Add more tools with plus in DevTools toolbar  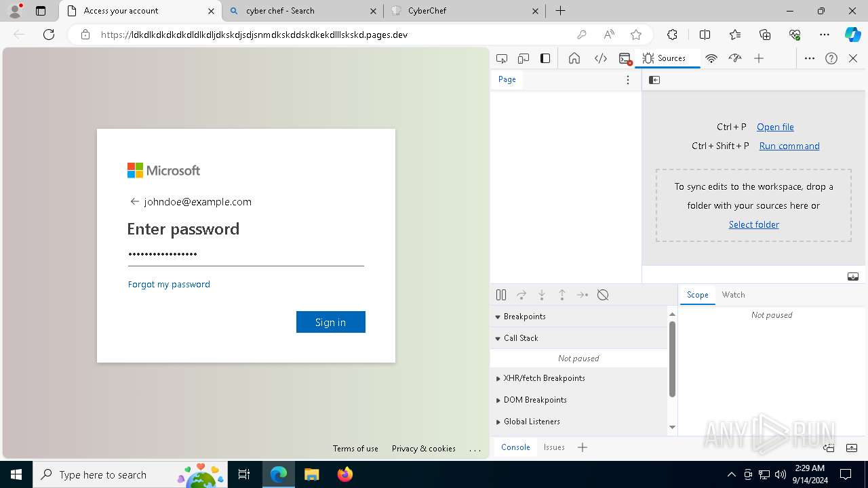click(x=759, y=58)
